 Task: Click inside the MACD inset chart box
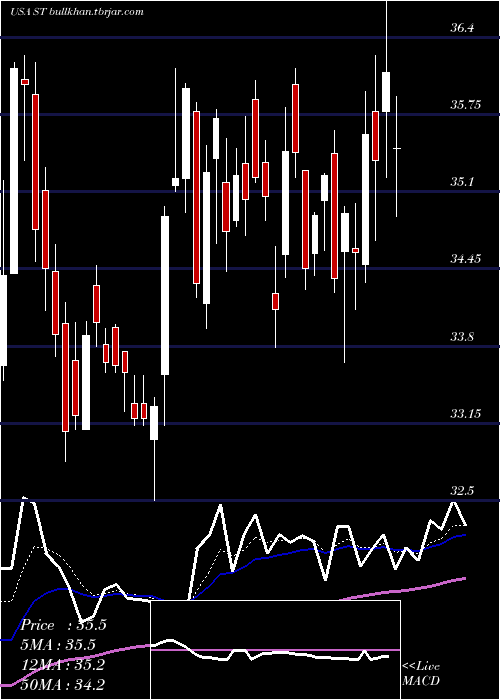[x=275, y=650]
